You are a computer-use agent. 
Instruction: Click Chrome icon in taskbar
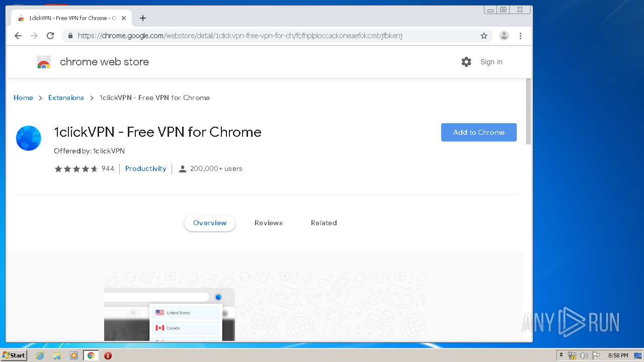(x=91, y=355)
